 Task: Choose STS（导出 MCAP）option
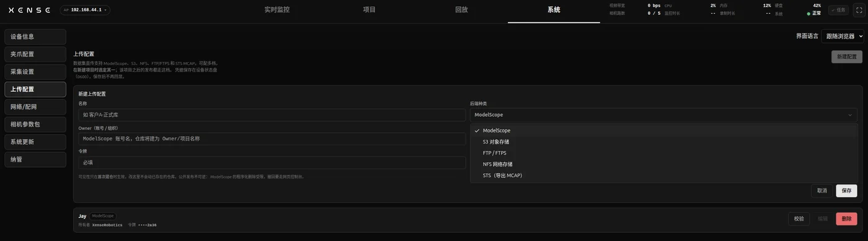[502, 175]
